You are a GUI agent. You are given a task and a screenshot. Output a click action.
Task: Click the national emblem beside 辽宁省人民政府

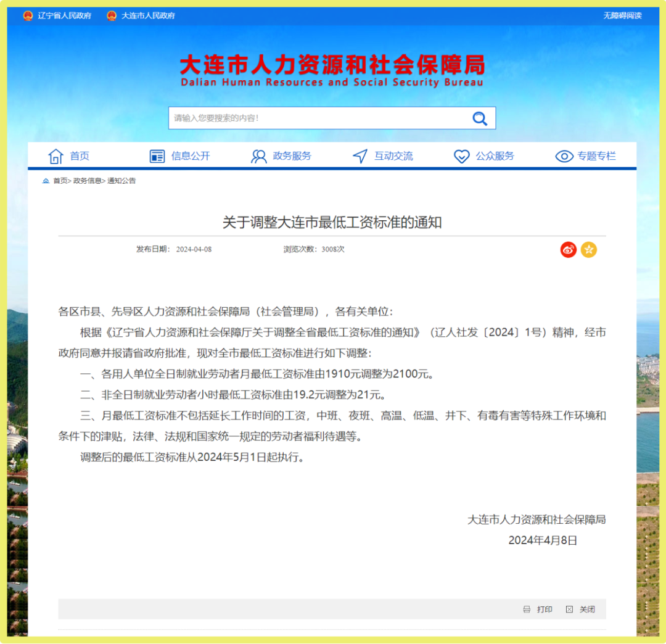tap(27, 15)
